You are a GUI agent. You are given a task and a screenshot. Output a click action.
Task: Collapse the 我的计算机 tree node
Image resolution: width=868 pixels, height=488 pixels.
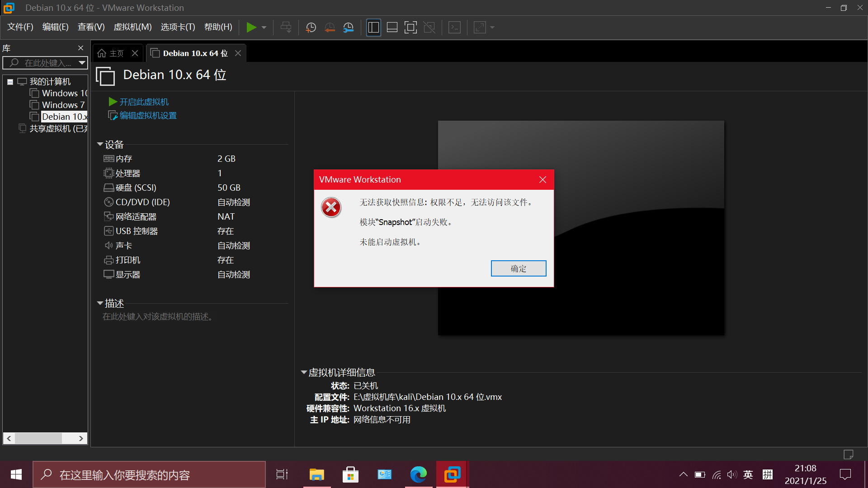point(10,82)
